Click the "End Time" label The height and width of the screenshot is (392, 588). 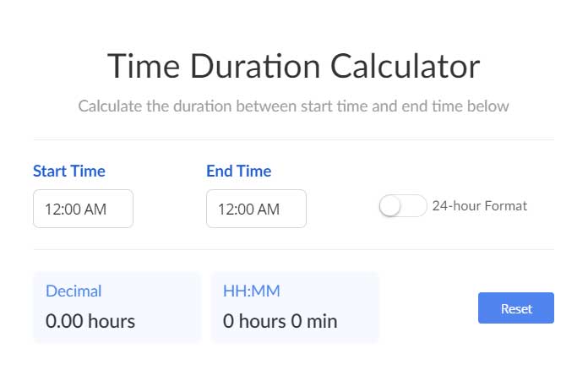click(239, 171)
